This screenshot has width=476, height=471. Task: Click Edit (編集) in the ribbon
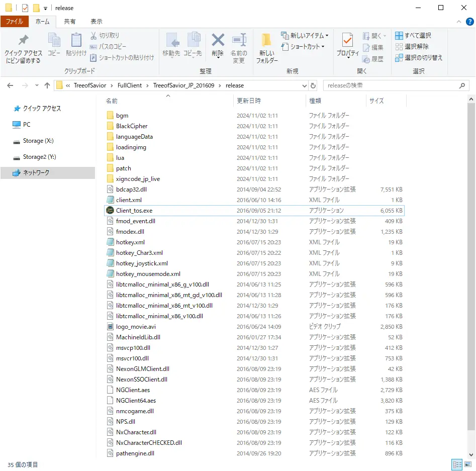373,47
